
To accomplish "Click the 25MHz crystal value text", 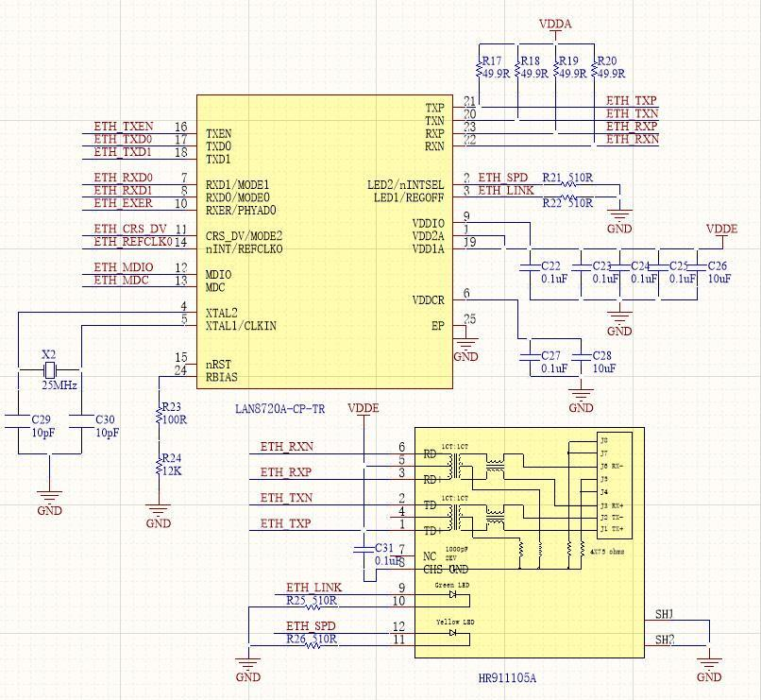I will pos(59,385).
